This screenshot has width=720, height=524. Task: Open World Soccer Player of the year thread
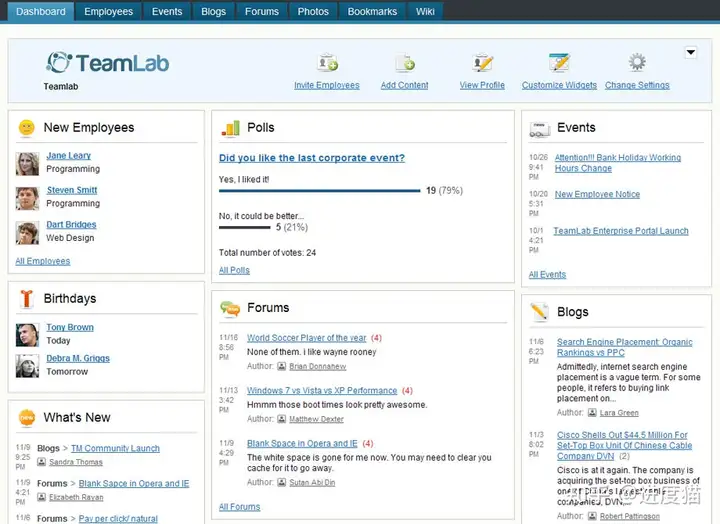click(x=307, y=338)
